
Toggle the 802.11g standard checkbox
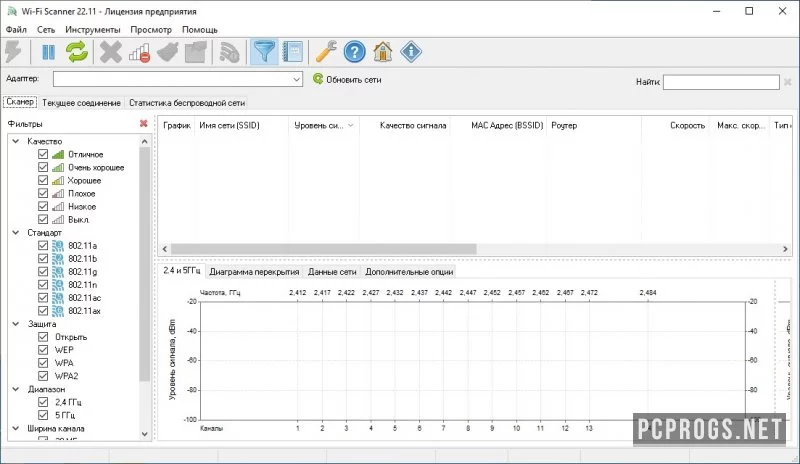(x=43, y=272)
